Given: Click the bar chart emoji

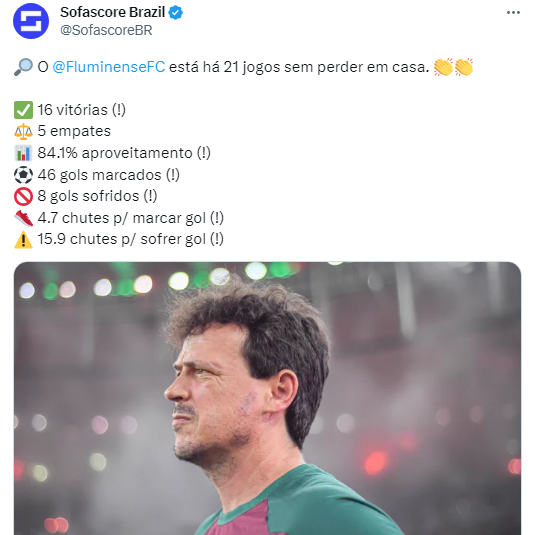Looking at the screenshot, I should click(23, 153).
